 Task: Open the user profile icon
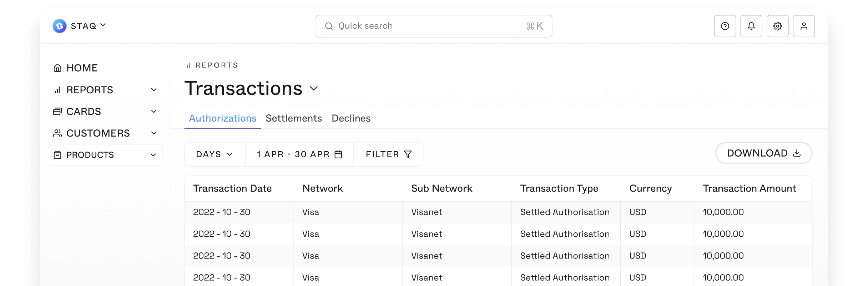(804, 26)
